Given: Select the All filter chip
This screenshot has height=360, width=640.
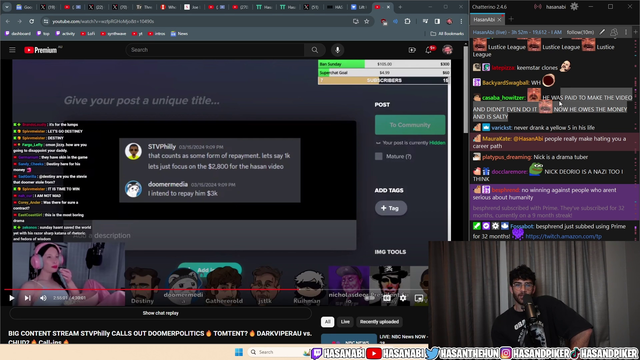Looking at the screenshot, I should pos(327,322).
